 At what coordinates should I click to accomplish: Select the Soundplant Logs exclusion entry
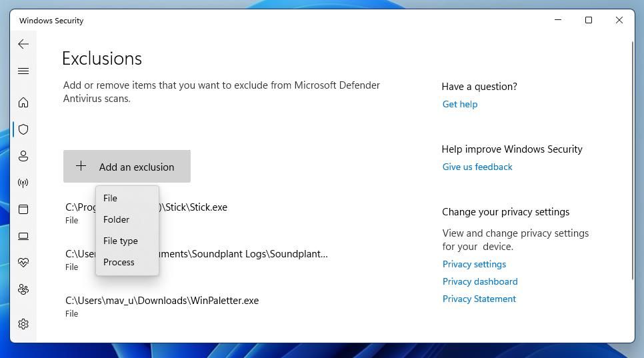point(196,260)
